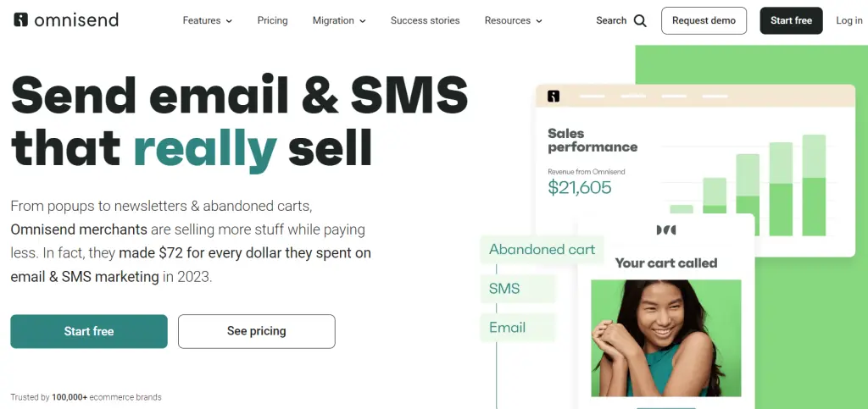The height and width of the screenshot is (409, 868).
Task: Open the Migration dropdown menu
Action: 339,20
